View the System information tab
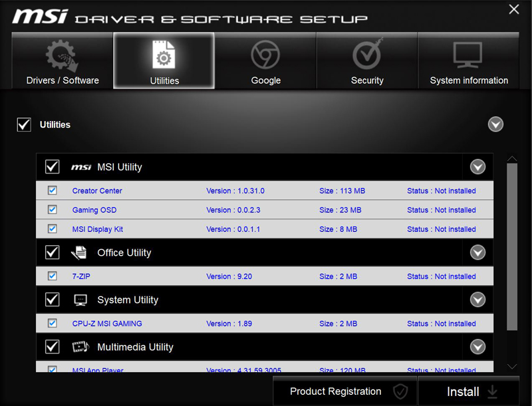This screenshot has height=406, width=532. (469, 60)
